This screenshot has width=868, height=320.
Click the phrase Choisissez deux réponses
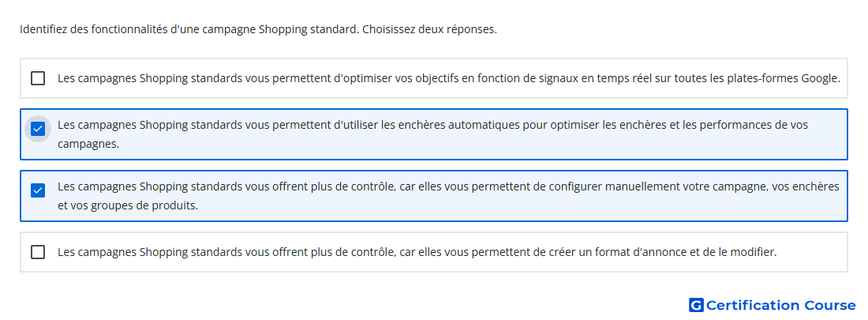coord(429,29)
